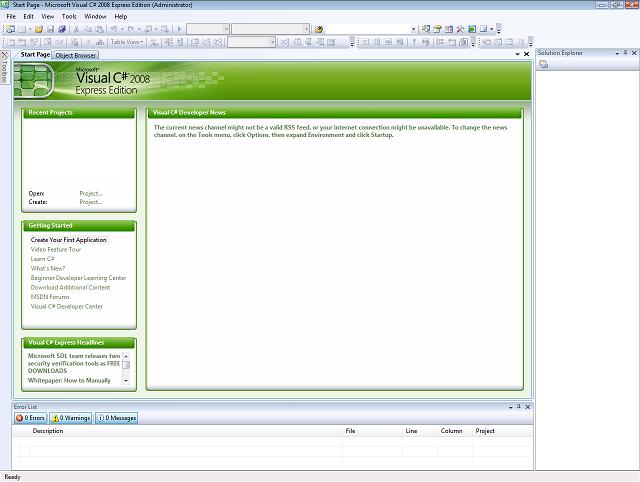Open Beginner Developer Learning Center link
The width and height of the screenshot is (640, 482).
(78, 278)
